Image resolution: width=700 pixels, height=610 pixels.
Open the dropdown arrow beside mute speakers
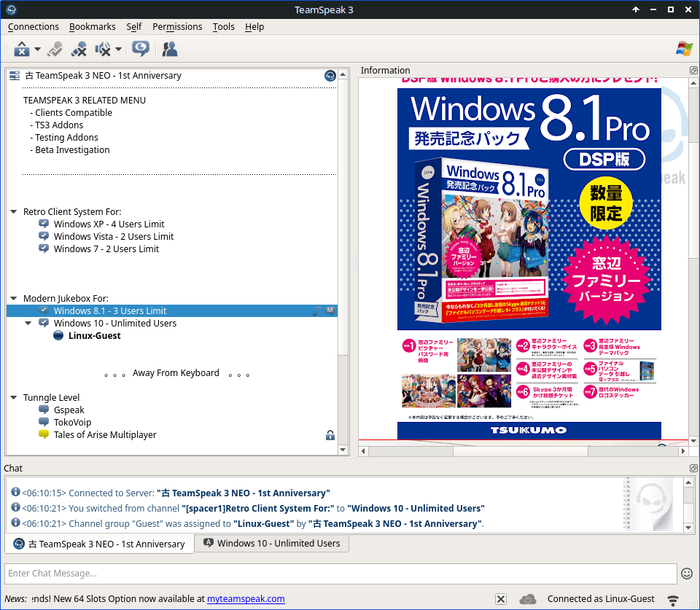(118, 49)
